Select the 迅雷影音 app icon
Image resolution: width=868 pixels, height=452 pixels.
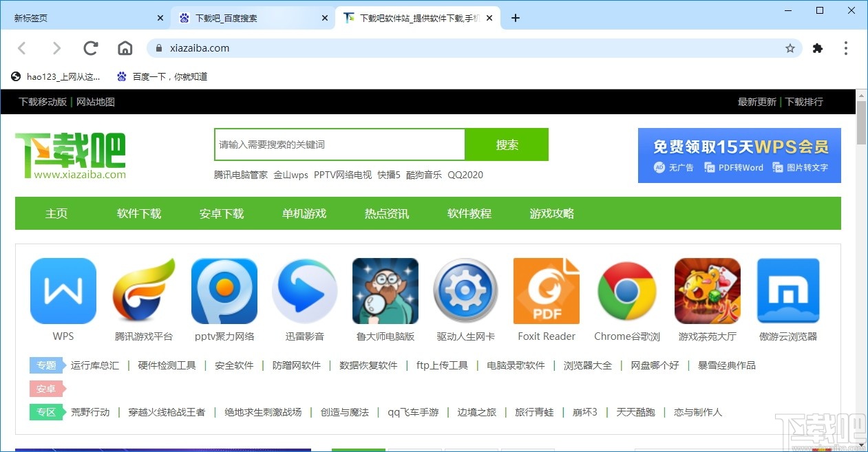304,290
